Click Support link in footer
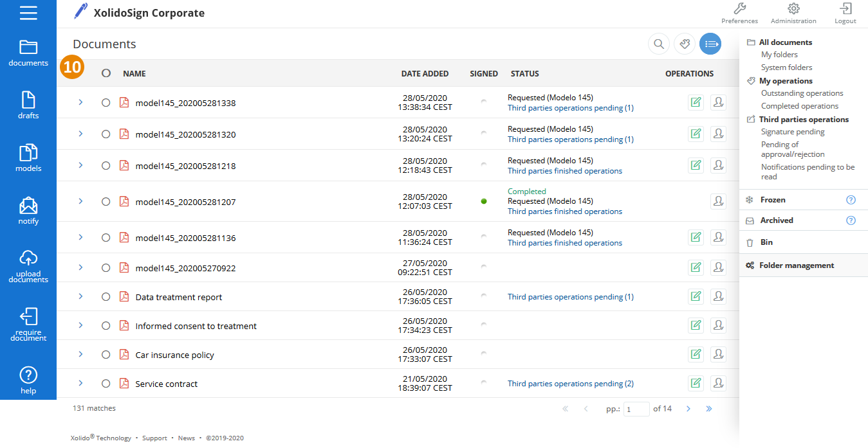868x448 pixels. [154, 438]
